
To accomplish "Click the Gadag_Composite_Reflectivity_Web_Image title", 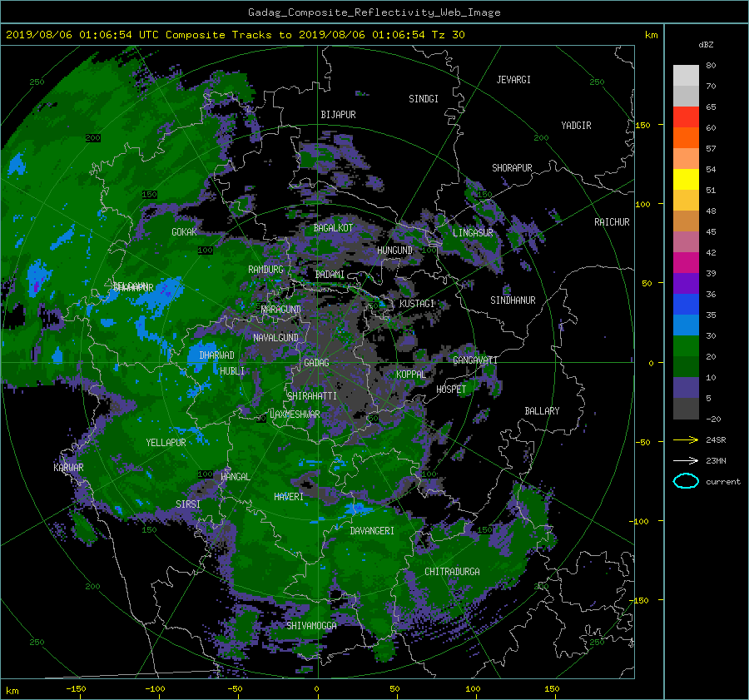I will coord(374,12).
